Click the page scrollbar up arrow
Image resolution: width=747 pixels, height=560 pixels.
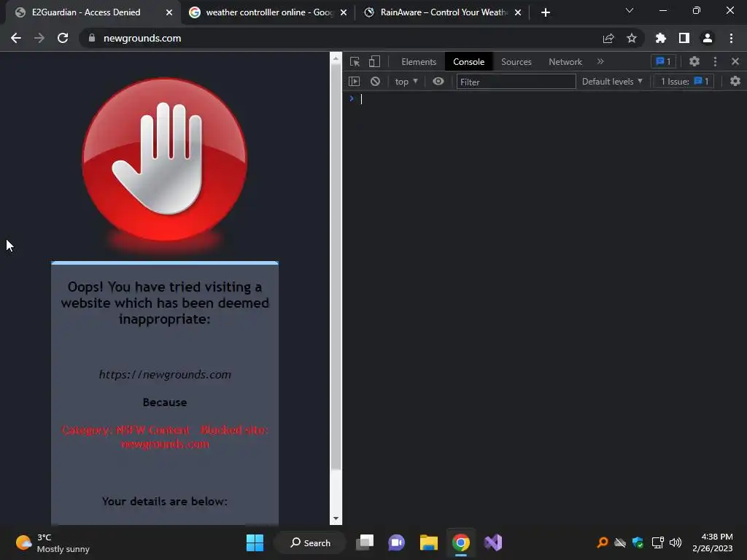point(336,58)
